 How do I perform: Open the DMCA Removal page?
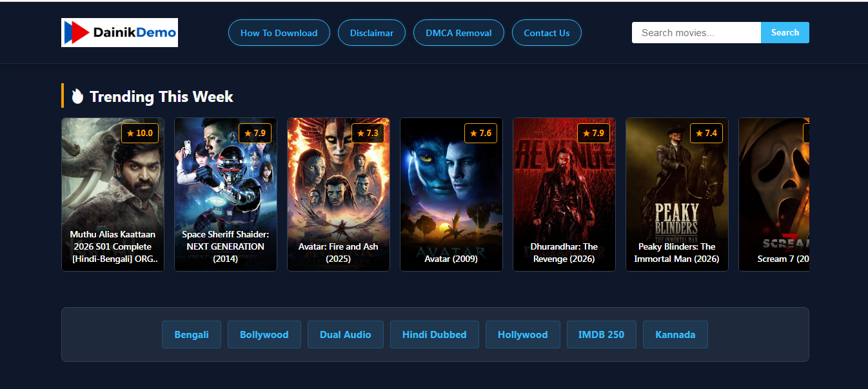point(459,32)
